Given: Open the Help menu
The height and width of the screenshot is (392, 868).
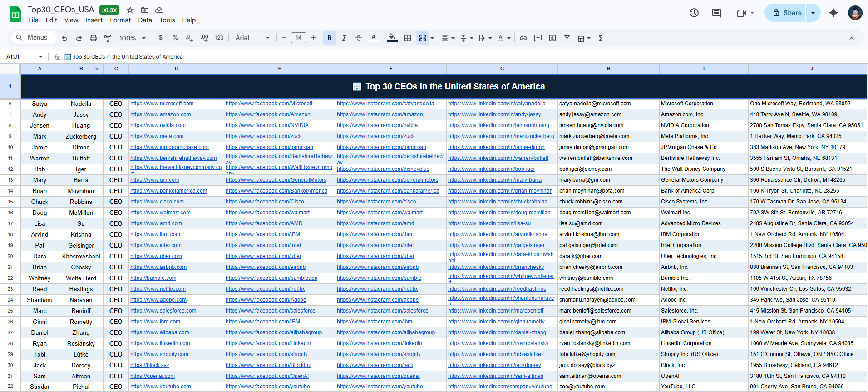Looking at the screenshot, I should (x=189, y=20).
